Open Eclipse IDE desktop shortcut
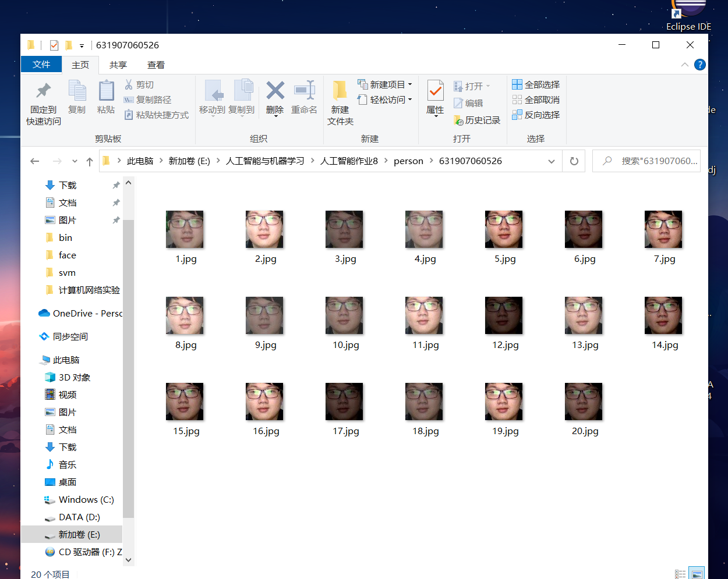This screenshot has width=728, height=579. click(x=688, y=16)
